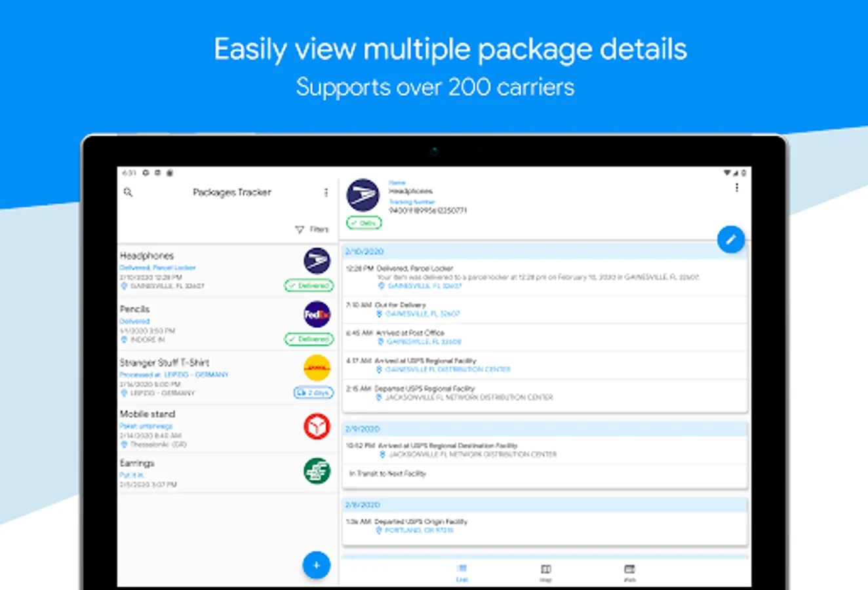Viewport: 868px width, 590px height.
Task: Tap the green carrier logo on Earrings
Action: 317,471
